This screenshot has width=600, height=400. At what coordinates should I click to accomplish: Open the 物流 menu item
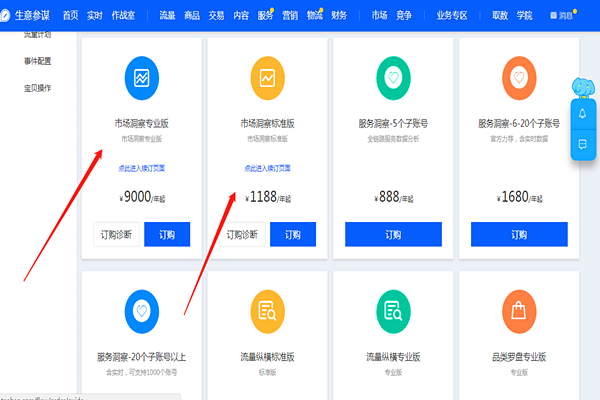pyautogui.click(x=315, y=15)
